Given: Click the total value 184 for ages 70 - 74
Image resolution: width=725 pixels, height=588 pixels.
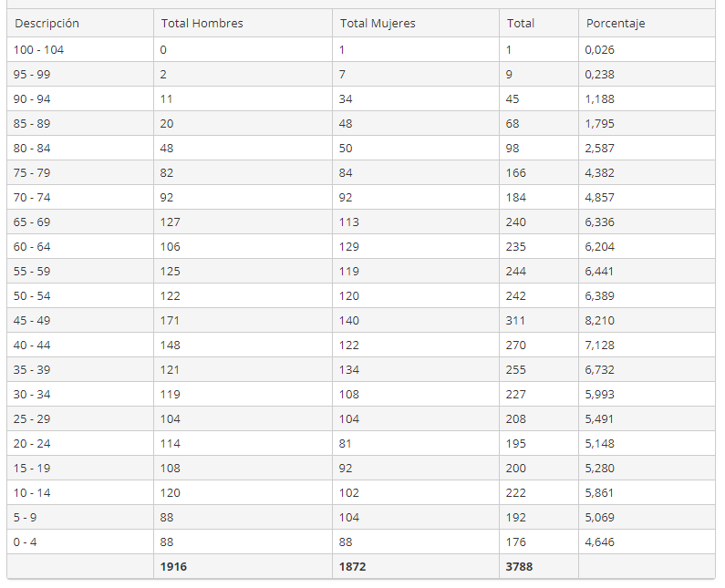Looking at the screenshot, I should 516,198.
